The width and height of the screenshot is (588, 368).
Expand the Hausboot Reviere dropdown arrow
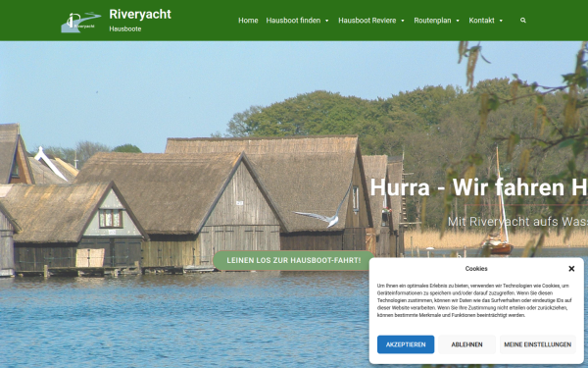pos(403,21)
